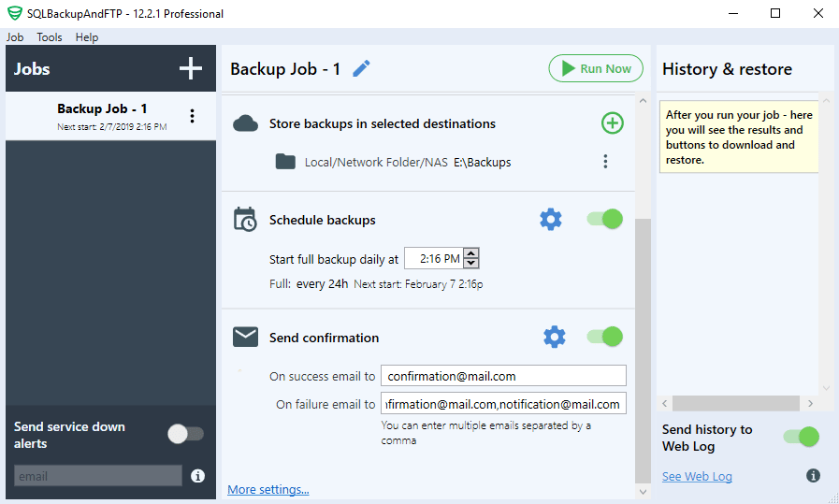Add a new job with plus icon
The image size is (839, 504).
pos(191,68)
